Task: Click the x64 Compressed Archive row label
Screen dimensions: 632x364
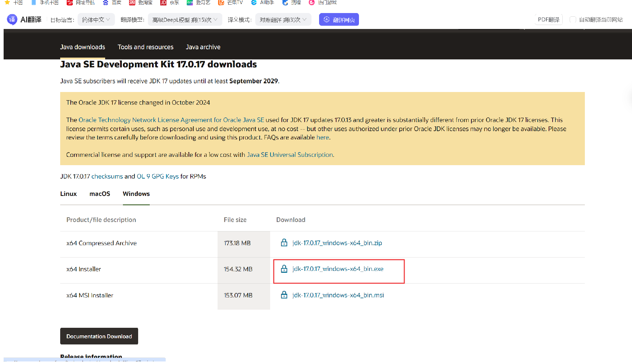Action: 102,243
